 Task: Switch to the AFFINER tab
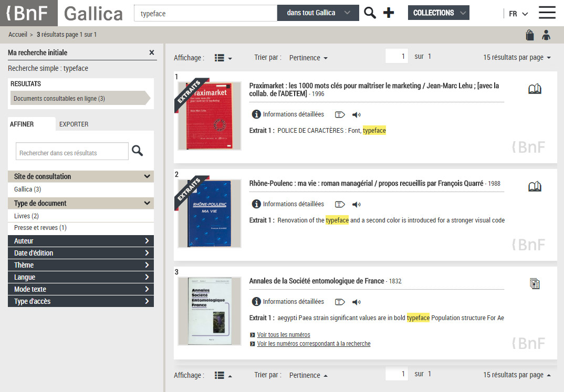click(x=22, y=124)
